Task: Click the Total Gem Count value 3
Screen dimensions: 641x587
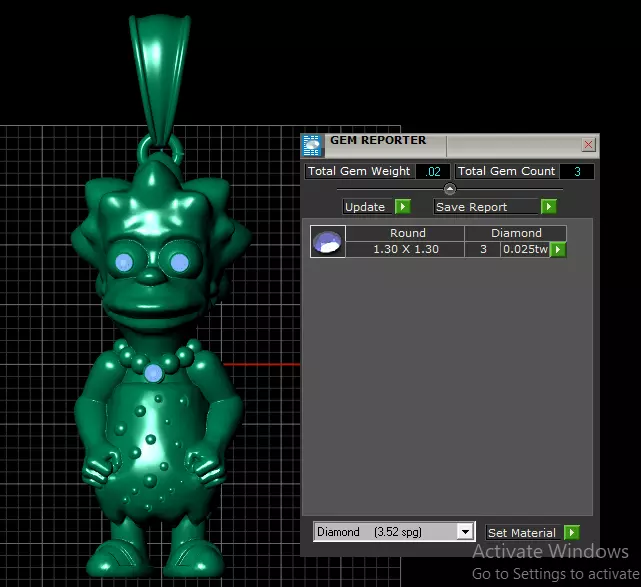Action: [577, 171]
